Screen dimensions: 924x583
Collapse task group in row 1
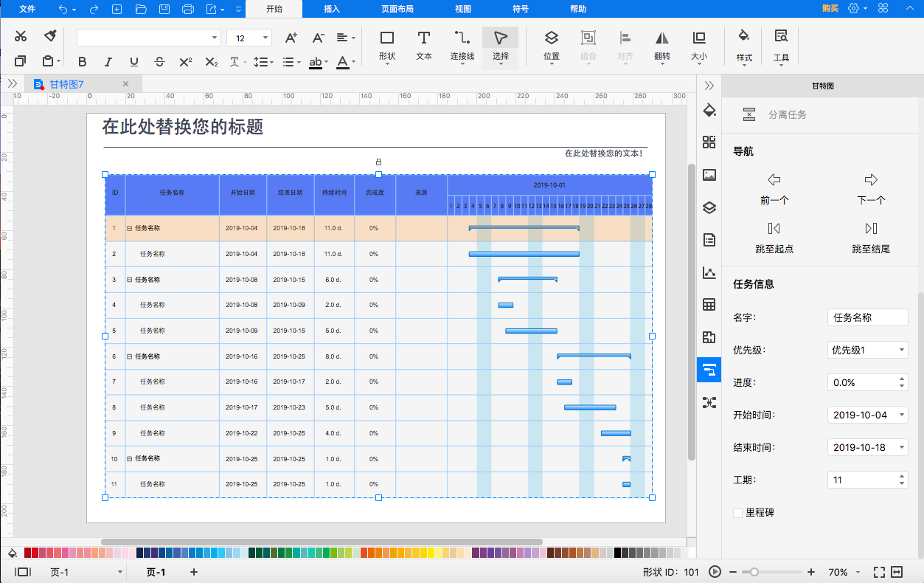click(x=130, y=229)
